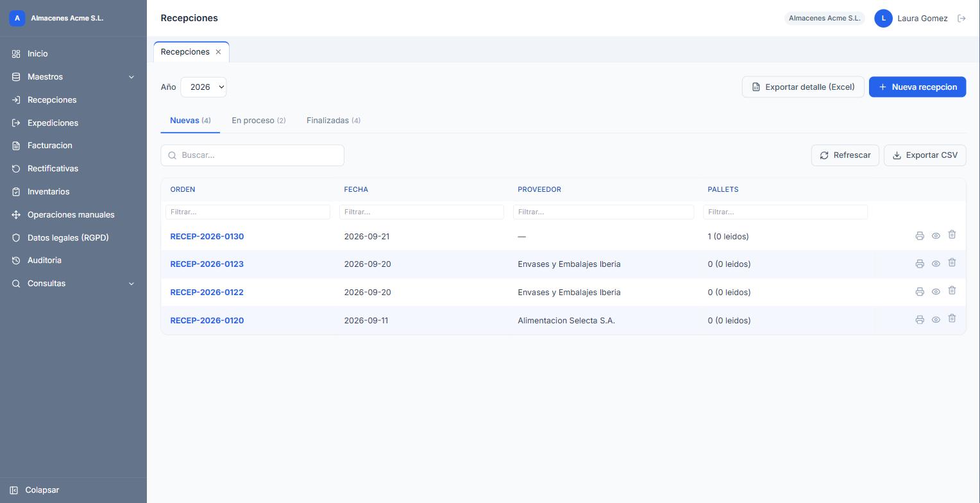
Task: Expand the Maestros sidebar menu
Action: point(73,77)
